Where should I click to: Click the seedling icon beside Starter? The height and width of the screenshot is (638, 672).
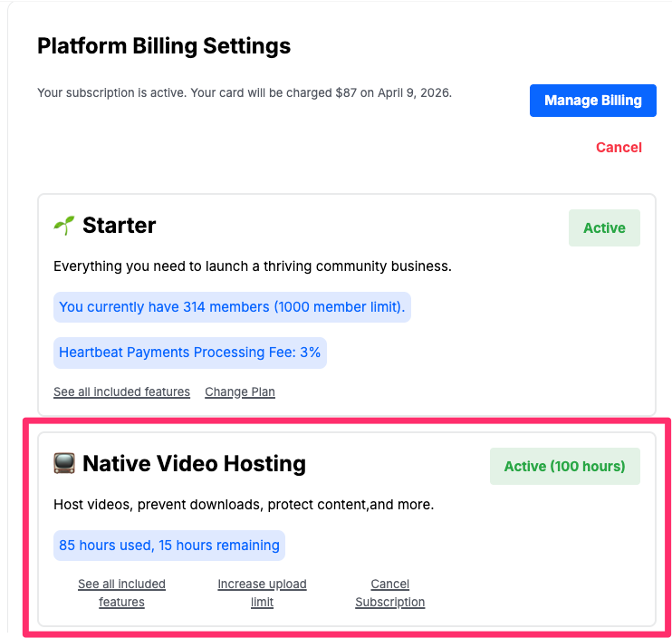[63, 226]
